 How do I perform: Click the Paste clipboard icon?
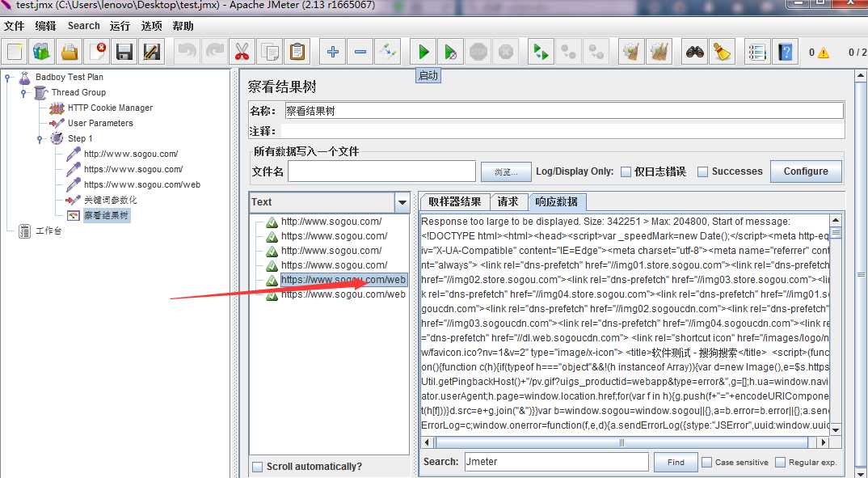pyautogui.click(x=297, y=52)
